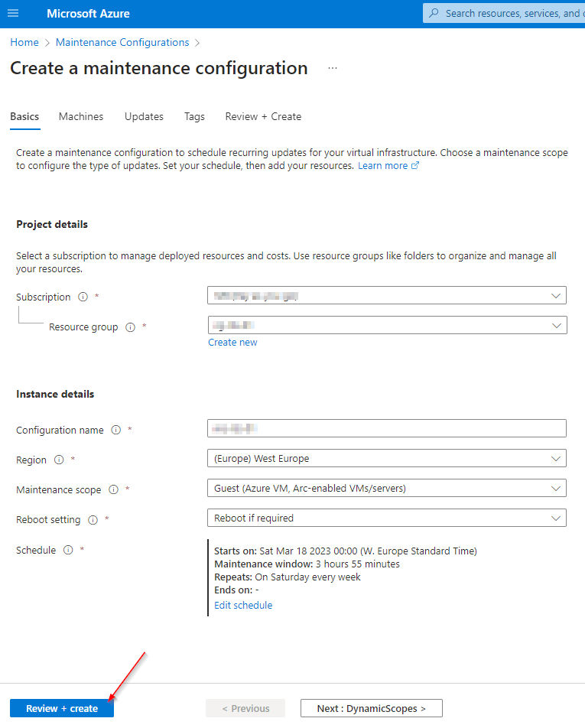Click the Review + create button
This screenshot has width=585, height=728.
62,708
